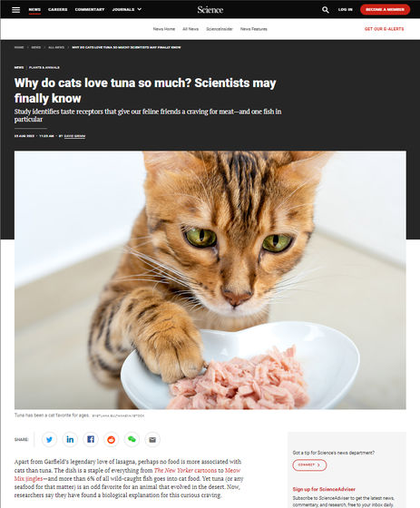Click Become a Member button

[x=385, y=9]
